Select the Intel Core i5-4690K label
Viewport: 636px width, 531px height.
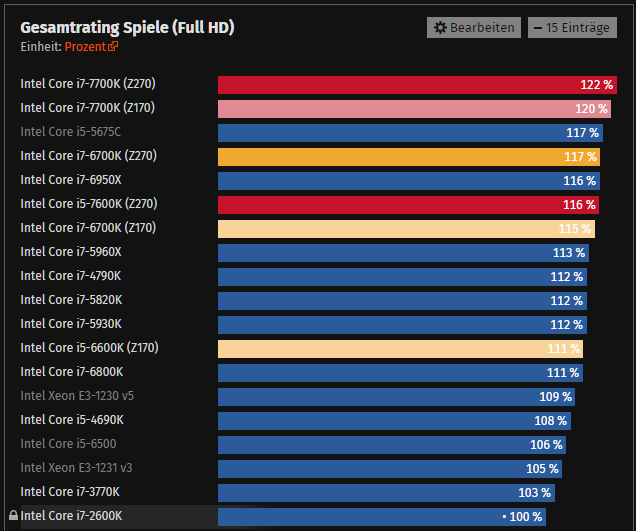[70, 420]
